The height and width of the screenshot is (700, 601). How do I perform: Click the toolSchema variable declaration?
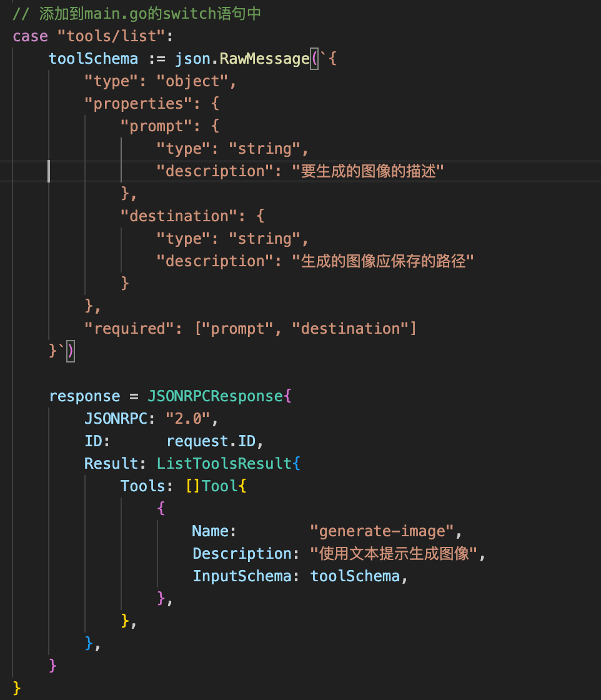click(x=93, y=59)
